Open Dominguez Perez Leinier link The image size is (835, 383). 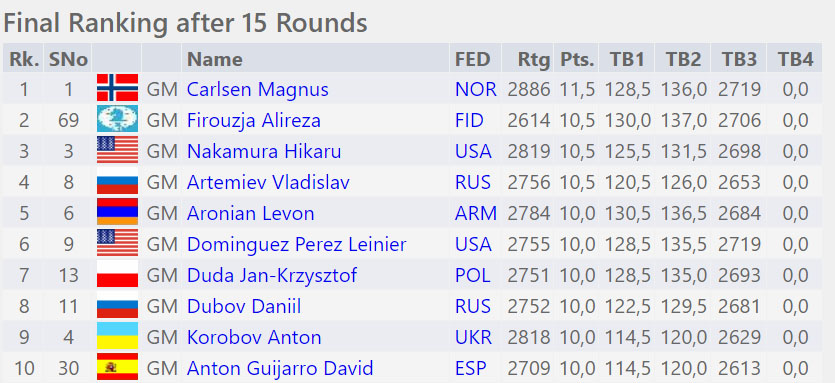pyautogui.click(x=296, y=245)
